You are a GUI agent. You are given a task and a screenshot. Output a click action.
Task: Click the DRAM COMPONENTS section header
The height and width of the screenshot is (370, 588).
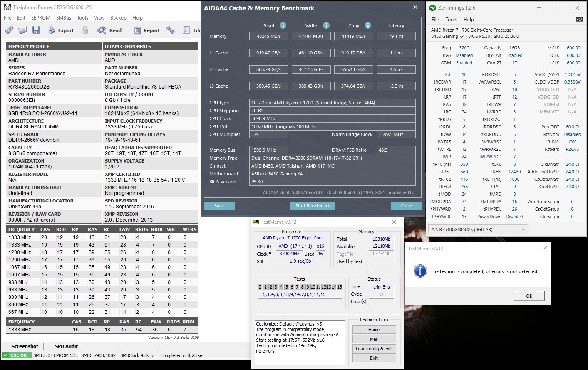151,47
